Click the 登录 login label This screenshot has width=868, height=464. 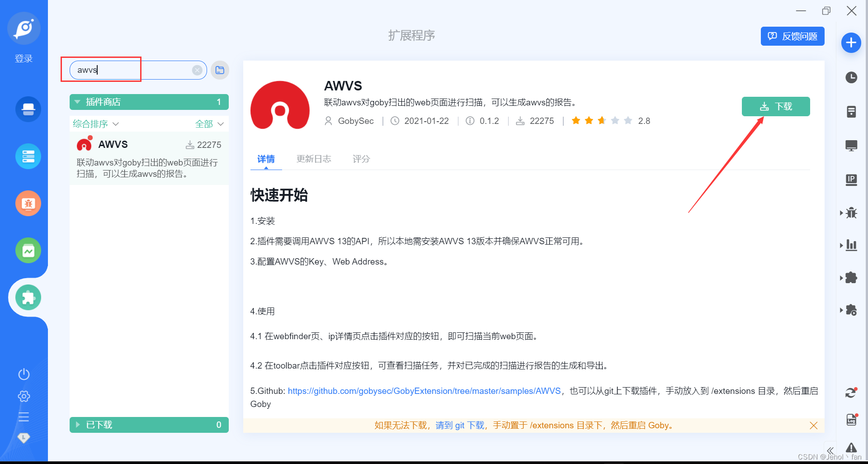(x=24, y=58)
